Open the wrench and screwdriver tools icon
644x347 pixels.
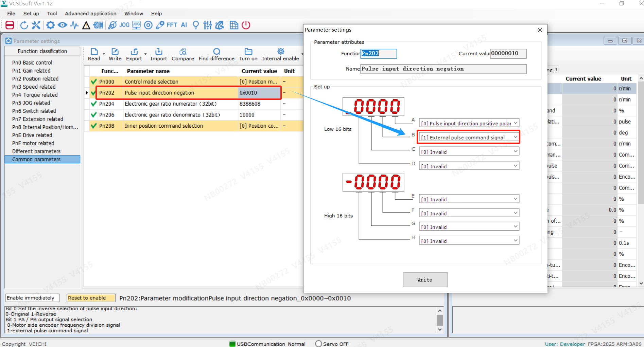[x=36, y=25]
